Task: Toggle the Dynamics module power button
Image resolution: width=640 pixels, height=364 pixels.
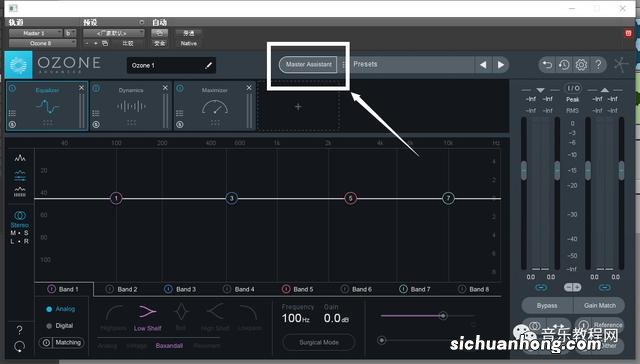Action: point(96,88)
